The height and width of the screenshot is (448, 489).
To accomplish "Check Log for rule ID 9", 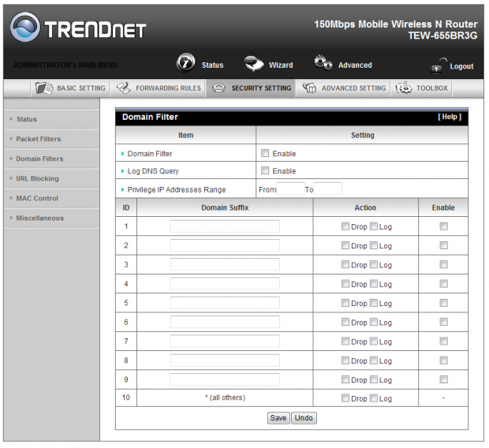I will click(x=374, y=379).
